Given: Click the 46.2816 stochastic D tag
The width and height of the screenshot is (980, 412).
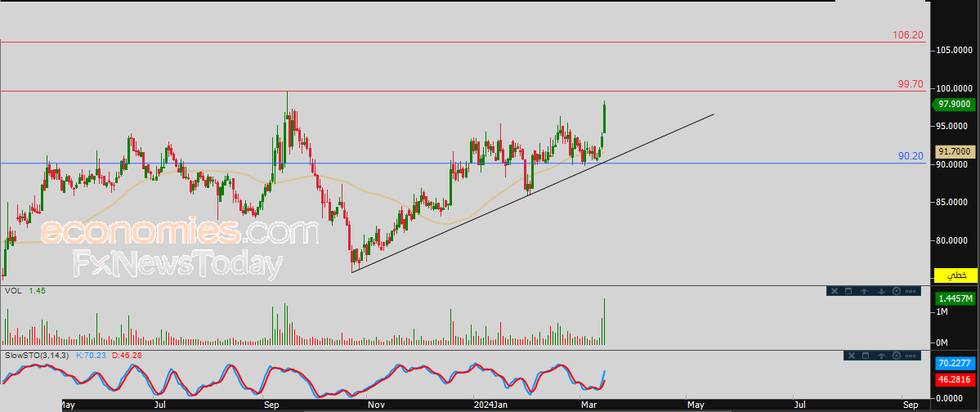Looking at the screenshot, I should [x=955, y=378].
